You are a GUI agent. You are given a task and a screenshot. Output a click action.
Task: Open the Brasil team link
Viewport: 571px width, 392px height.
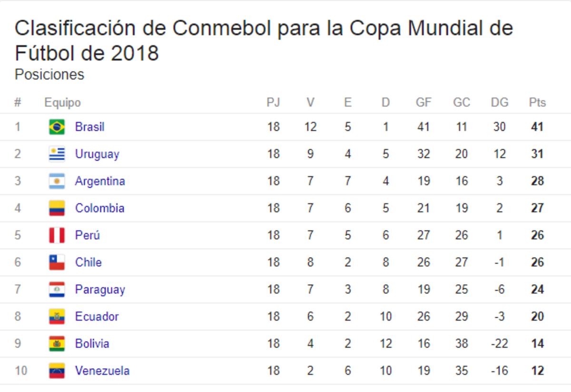(x=89, y=127)
